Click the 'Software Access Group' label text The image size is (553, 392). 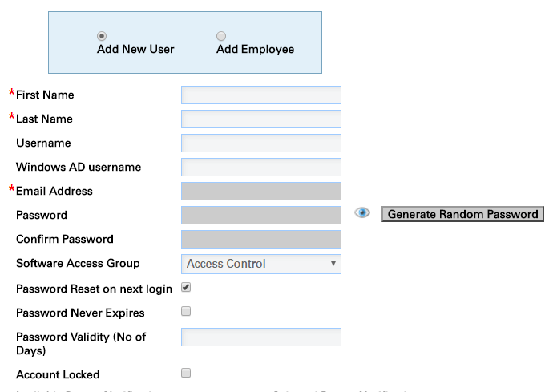tap(78, 264)
